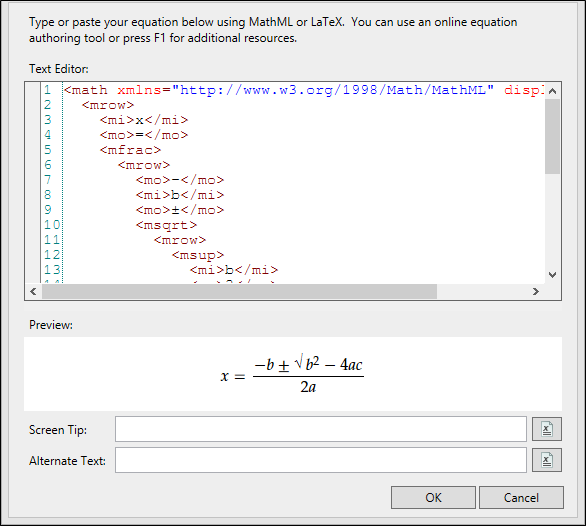Click the horizontal scrollbar left arrow

(33, 291)
